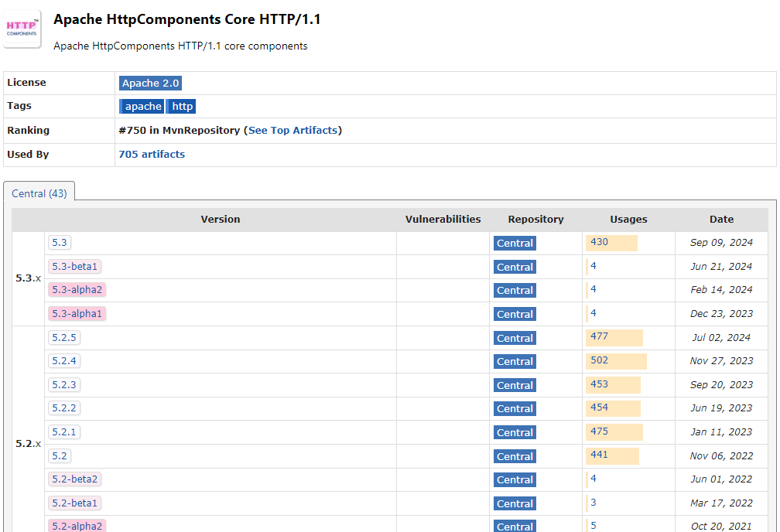Open version 5.2.1
This screenshot has width=780, height=532.
point(64,432)
